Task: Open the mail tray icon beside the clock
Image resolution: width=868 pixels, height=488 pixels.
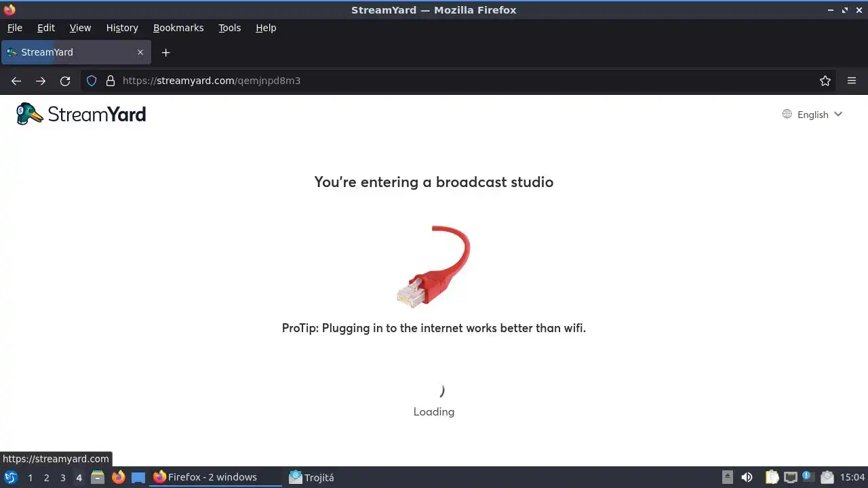Action: (x=827, y=477)
